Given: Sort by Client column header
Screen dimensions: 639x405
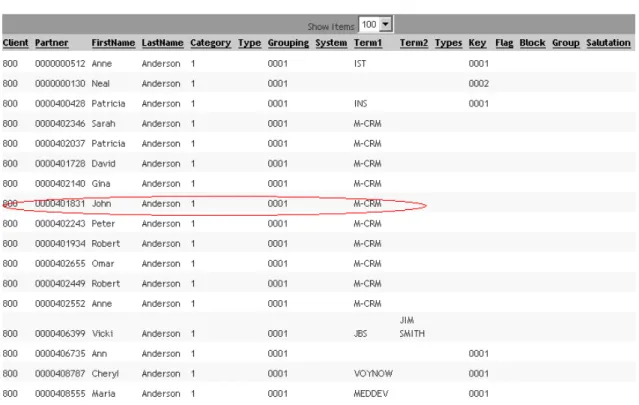Looking at the screenshot, I should tap(15, 43).
